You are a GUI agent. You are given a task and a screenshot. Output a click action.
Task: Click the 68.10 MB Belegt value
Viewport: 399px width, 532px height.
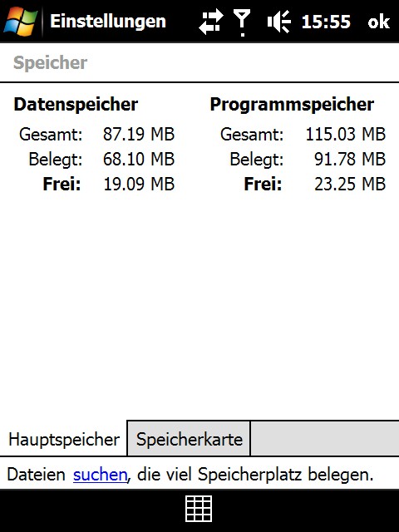(x=139, y=159)
